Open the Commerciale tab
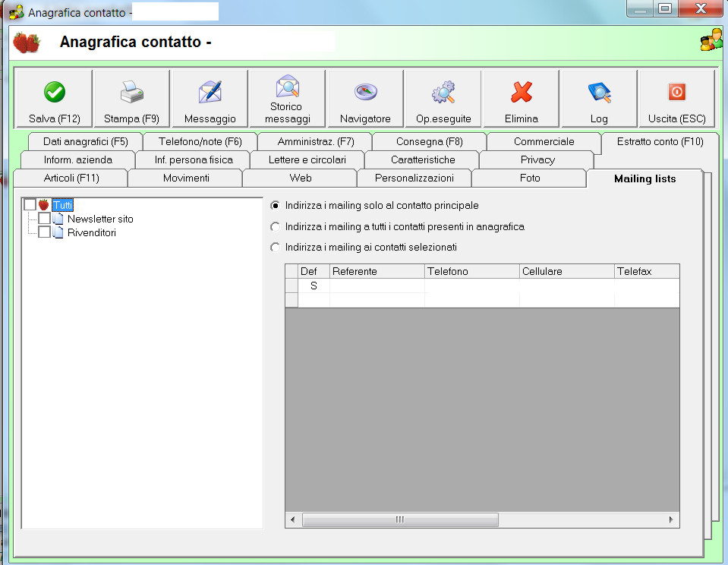 (x=544, y=142)
